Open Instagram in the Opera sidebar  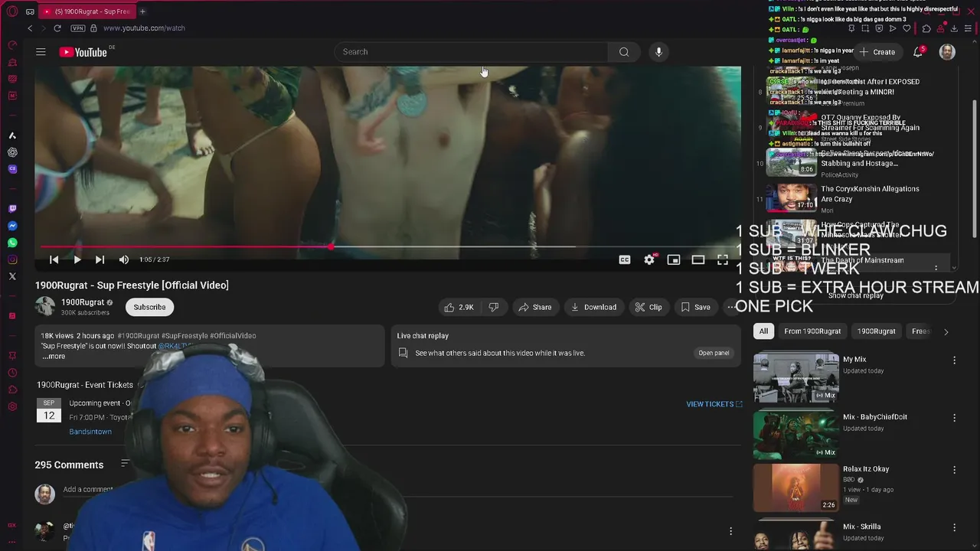tap(12, 259)
